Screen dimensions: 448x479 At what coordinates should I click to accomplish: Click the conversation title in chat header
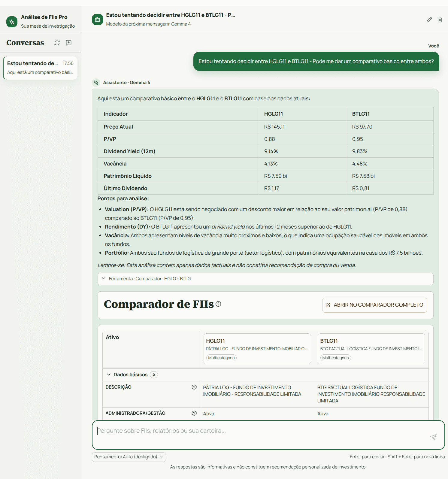coord(171,15)
